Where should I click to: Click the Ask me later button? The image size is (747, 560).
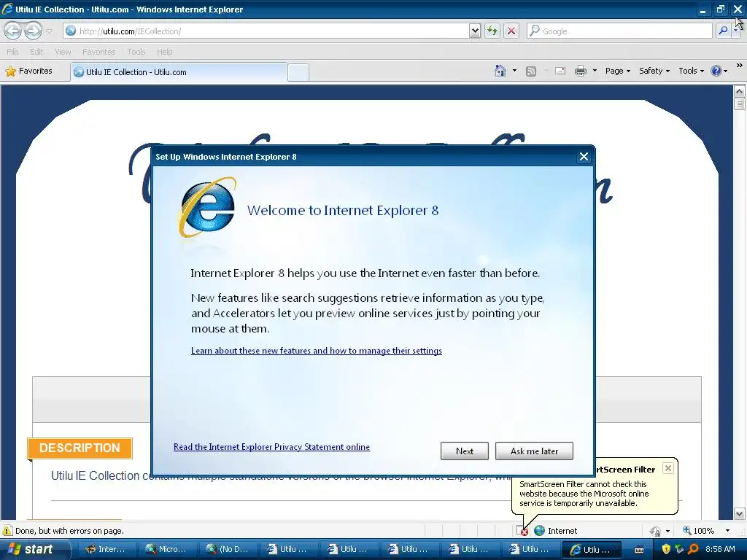point(534,451)
